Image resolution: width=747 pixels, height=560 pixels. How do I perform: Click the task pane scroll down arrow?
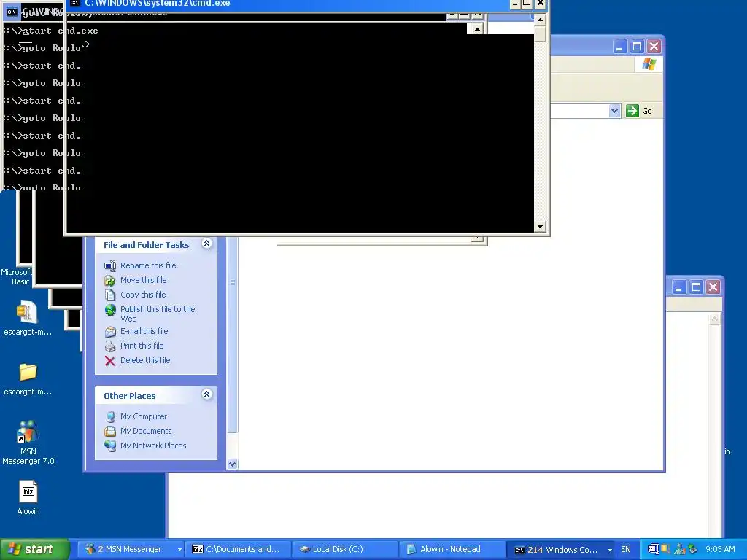tap(232, 464)
